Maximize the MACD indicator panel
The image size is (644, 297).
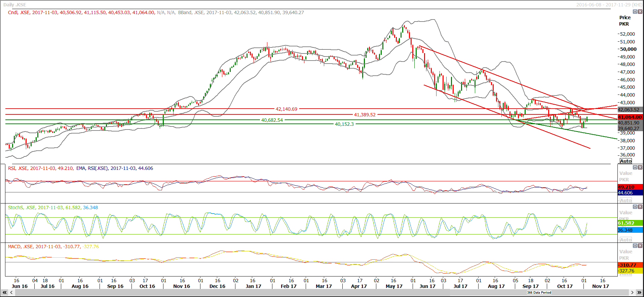pos(635,246)
